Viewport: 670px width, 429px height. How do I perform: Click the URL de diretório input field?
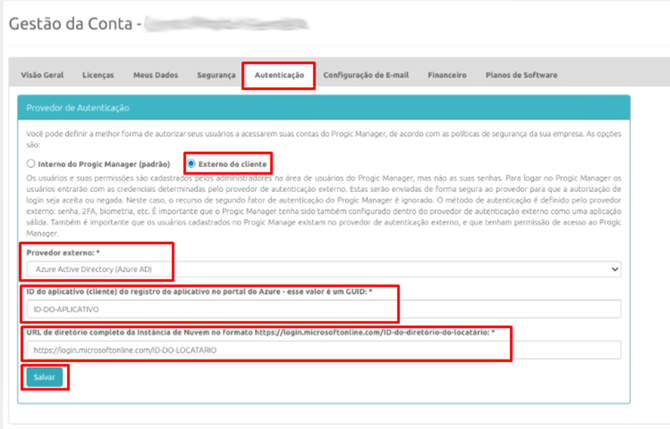(323, 350)
